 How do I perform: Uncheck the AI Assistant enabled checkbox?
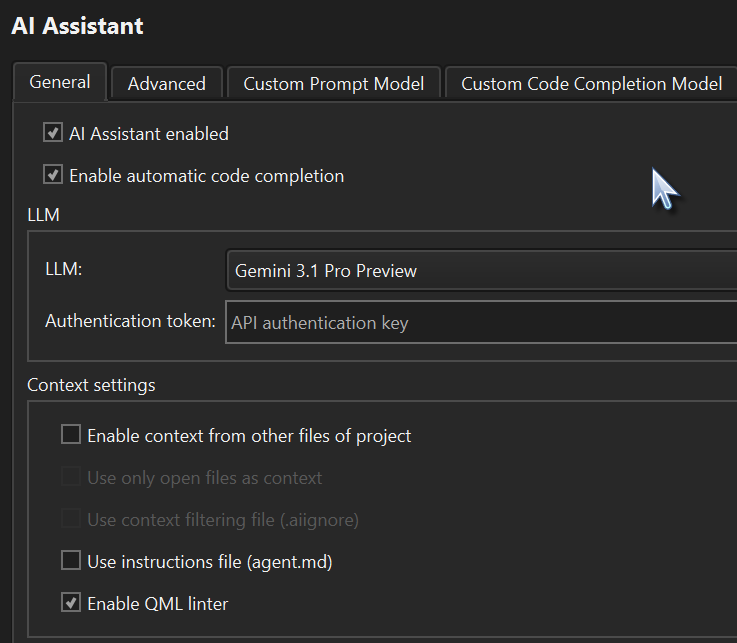point(53,133)
